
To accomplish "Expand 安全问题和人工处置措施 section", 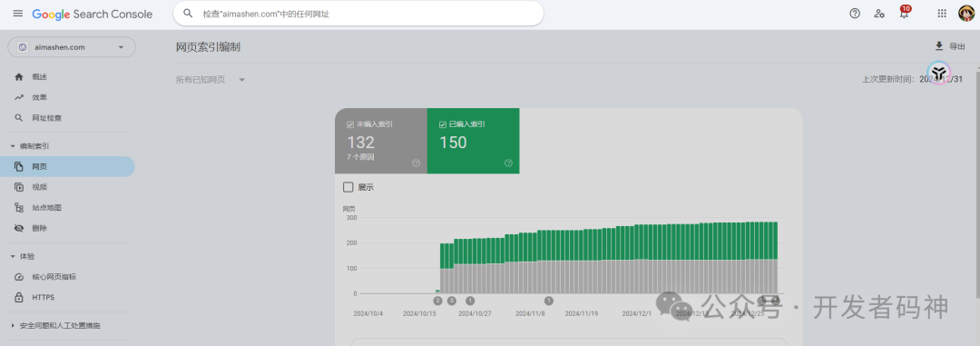I will click(55, 326).
